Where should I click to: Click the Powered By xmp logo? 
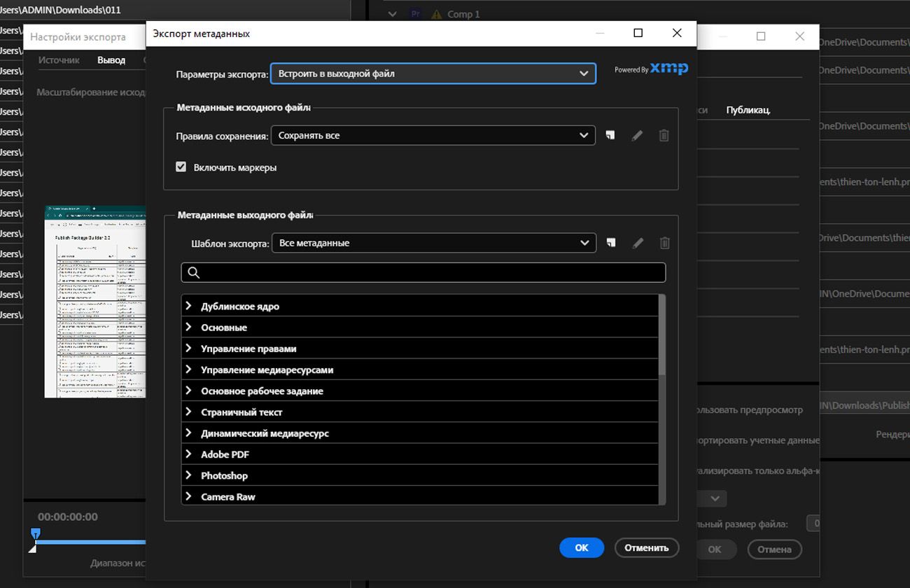651,69
